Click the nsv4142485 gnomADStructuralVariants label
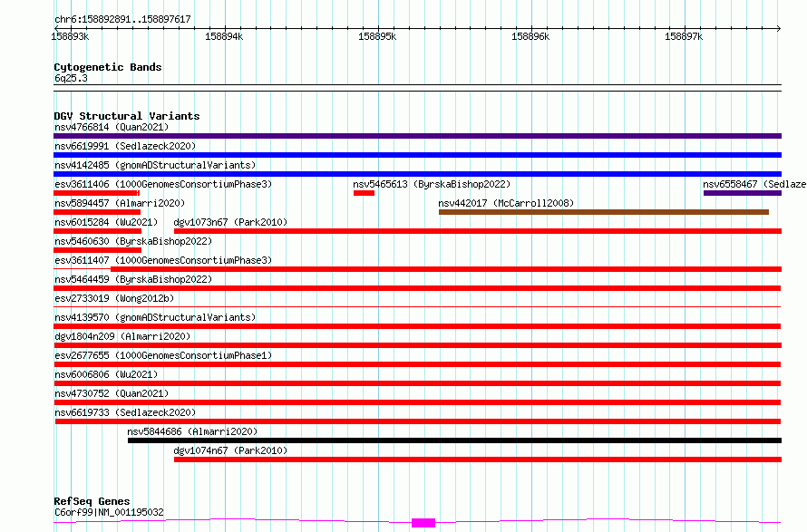The image size is (807, 532). point(155,165)
